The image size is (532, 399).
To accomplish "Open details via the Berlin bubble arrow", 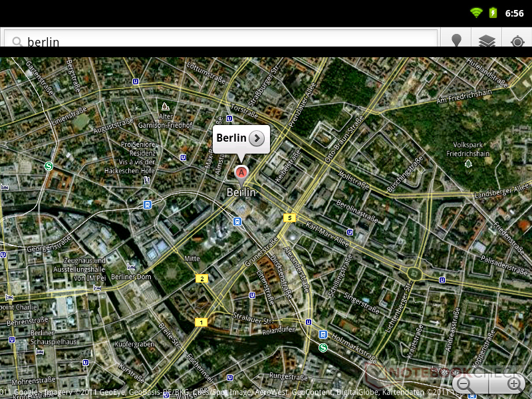I will click(257, 138).
